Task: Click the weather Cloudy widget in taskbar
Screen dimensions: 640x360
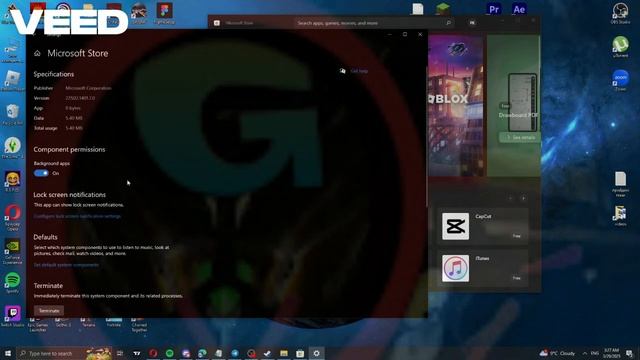Action: (557, 353)
